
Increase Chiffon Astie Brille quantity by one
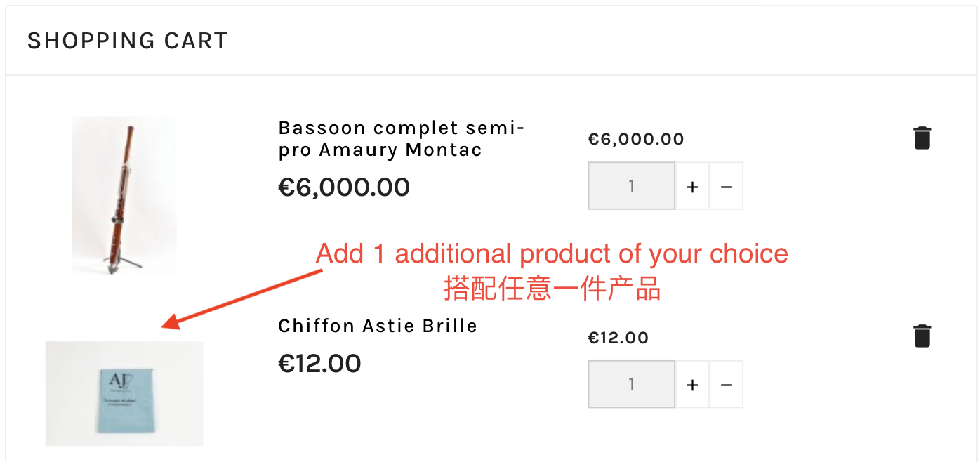point(692,385)
